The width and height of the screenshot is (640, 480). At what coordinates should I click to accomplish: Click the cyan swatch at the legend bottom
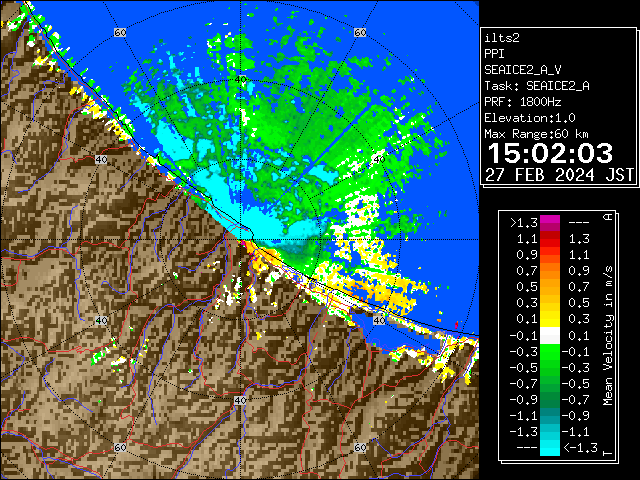coord(550,447)
